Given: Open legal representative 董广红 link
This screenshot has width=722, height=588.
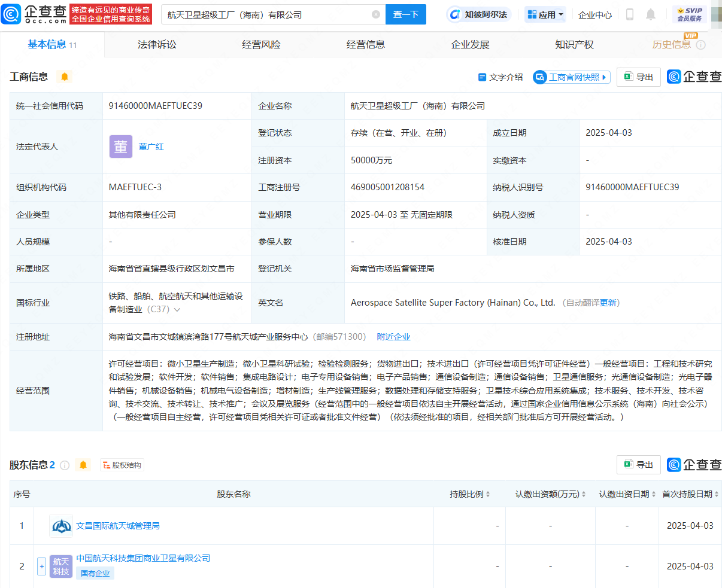Looking at the screenshot, I should (x=151, y=147).
